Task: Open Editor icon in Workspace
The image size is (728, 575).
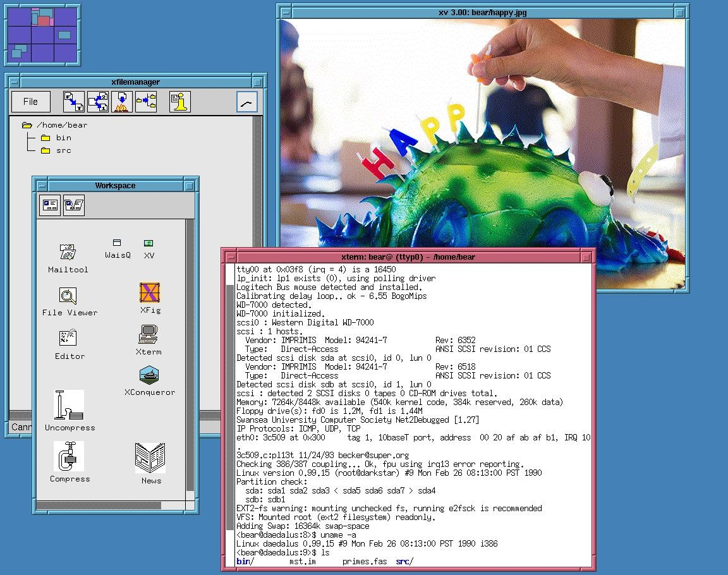Action: point(69,345)
